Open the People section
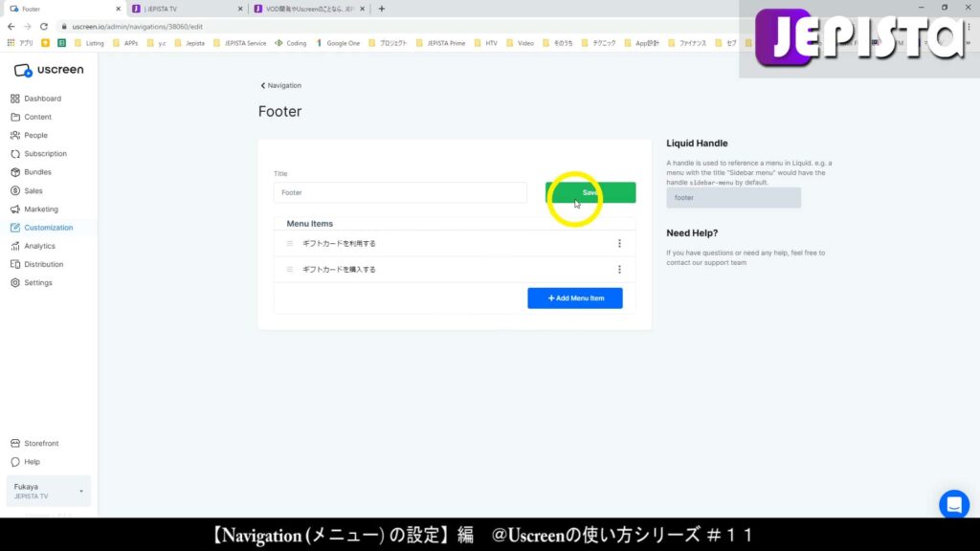 tap(35, 135)
